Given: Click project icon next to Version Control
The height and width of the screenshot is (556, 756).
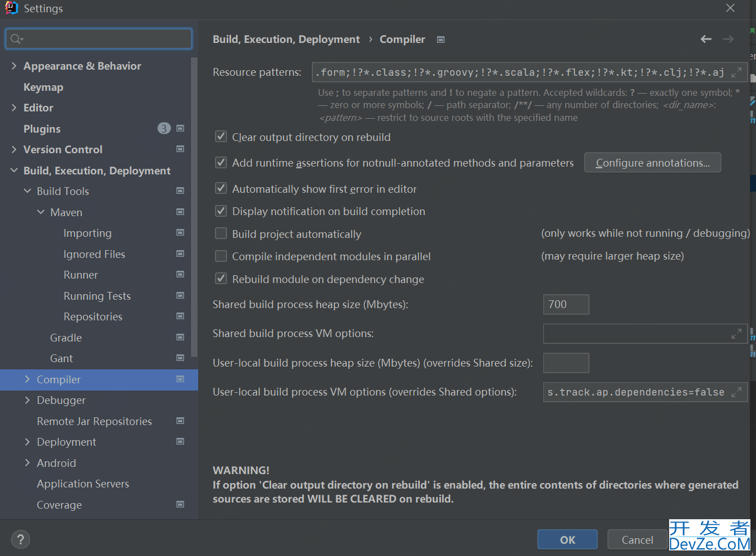Looking at the screenshot, I should coord(180,149).
